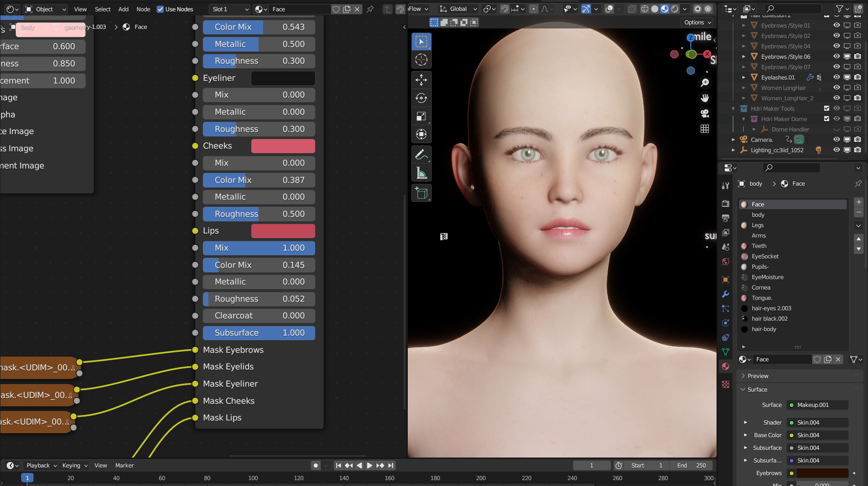Open View Layer properties tab
The width and height of the screenshot is (868, 486).
pos(726,233)
